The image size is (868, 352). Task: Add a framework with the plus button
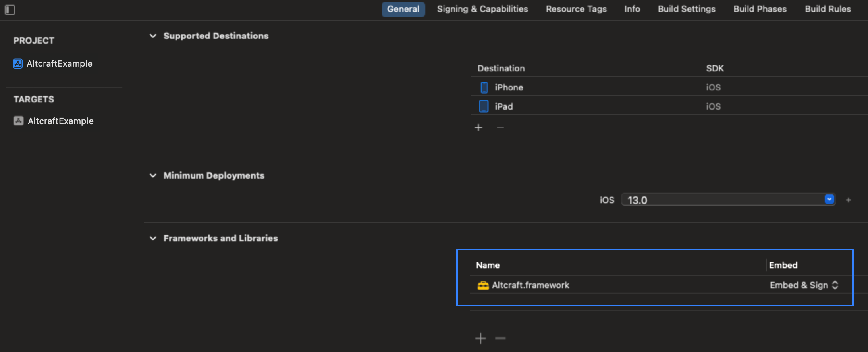pyautogui.click(x=480, y=338)
